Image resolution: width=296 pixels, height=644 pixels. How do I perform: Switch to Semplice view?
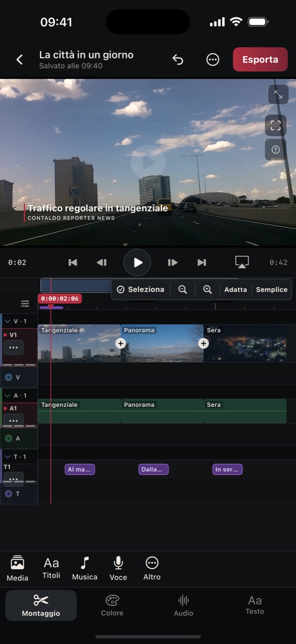click(x=272, y=289)
